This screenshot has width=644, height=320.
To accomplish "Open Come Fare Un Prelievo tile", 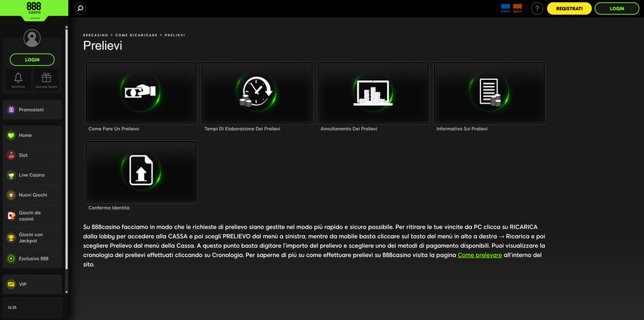I will (141, 93).
